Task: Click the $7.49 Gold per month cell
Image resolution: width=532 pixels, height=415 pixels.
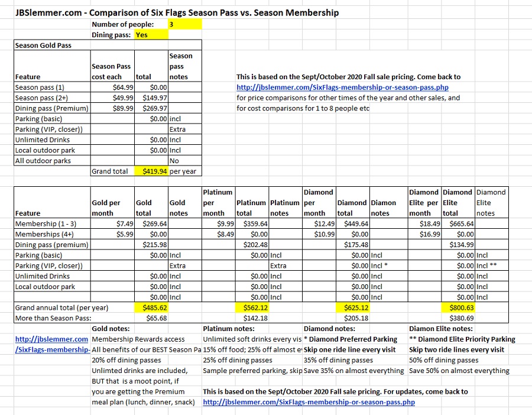Action: (113, 223)
